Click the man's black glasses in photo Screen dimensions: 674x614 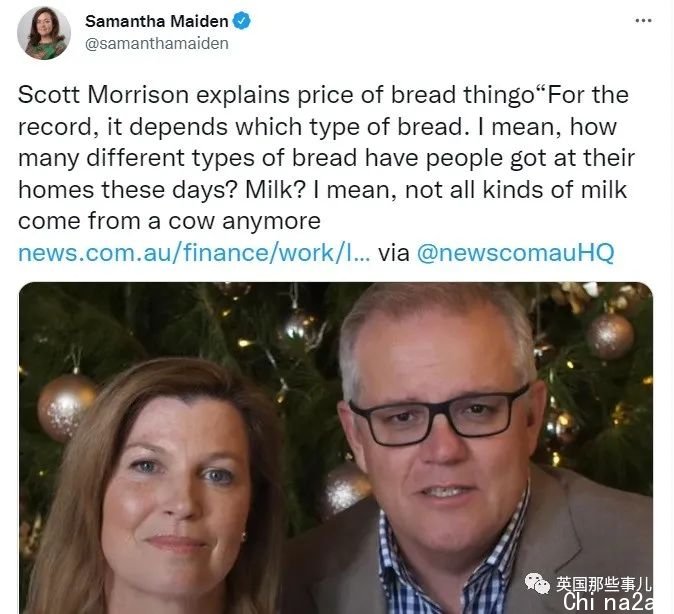[439, 415]
